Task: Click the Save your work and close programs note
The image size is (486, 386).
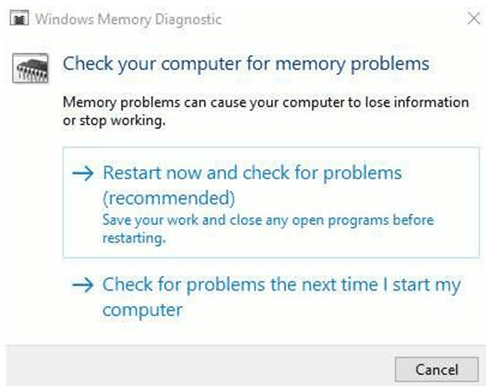Action: pyautogui.click(x=268, y=229)
